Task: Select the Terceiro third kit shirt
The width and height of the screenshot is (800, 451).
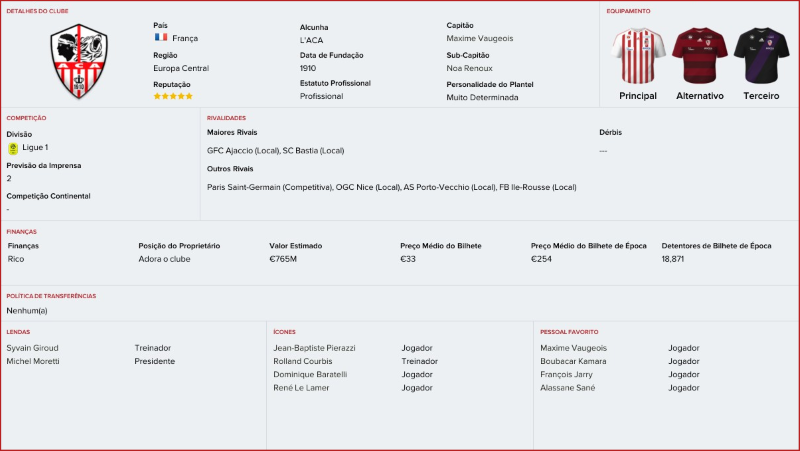Action: (760, 56)
